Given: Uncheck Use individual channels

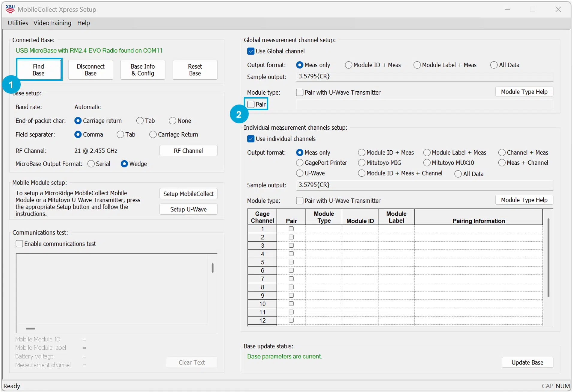Looking at the screenshot, I should (x=251, y=139).
